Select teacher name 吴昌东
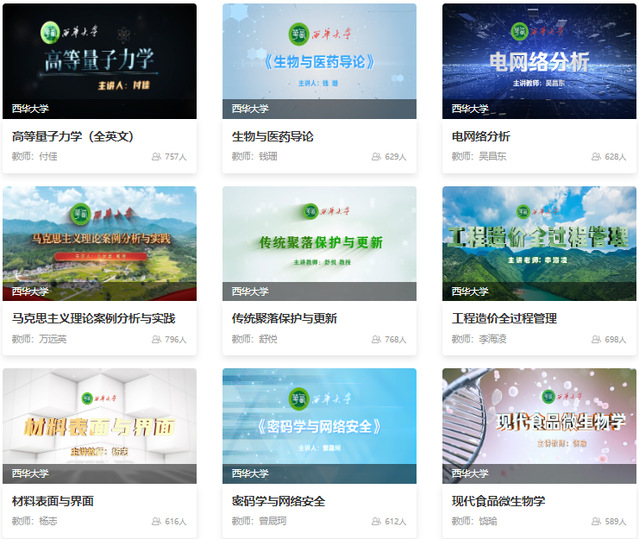This screenshot has height=539, width=639. coord(491,157)
